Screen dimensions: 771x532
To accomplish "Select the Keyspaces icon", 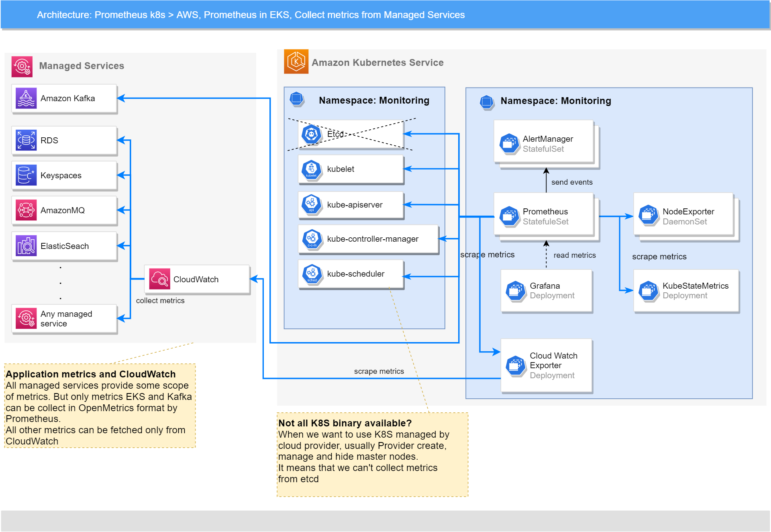I will point(26,175).
